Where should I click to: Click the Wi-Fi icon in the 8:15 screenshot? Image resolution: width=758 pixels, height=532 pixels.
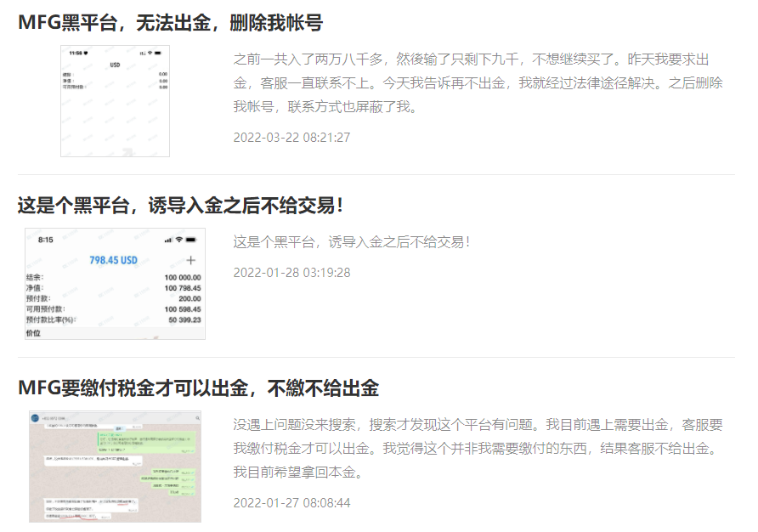(179, 240)
